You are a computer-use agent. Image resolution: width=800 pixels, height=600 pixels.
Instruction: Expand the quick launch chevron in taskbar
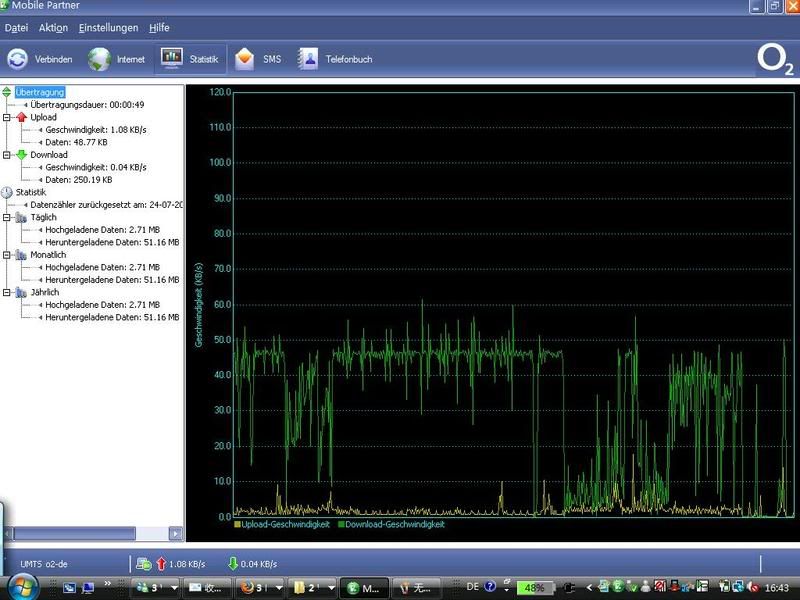coord(108,583)
